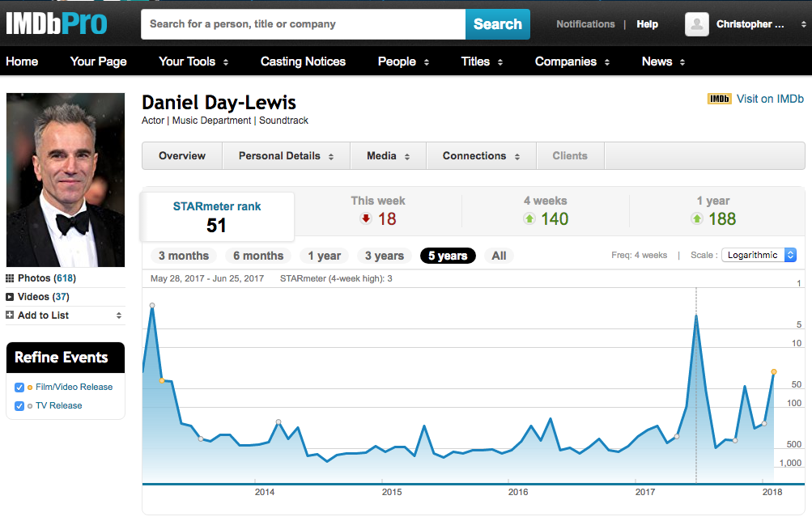Click the STARmeter rank box
Screen dimensions: 812x521
coord(217,217)
